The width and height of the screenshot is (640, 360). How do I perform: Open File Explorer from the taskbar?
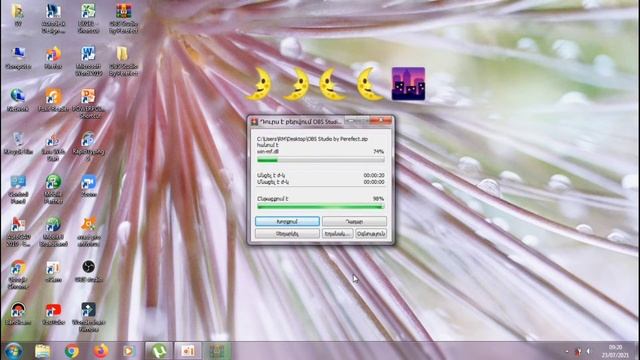(x=42, y=351)
